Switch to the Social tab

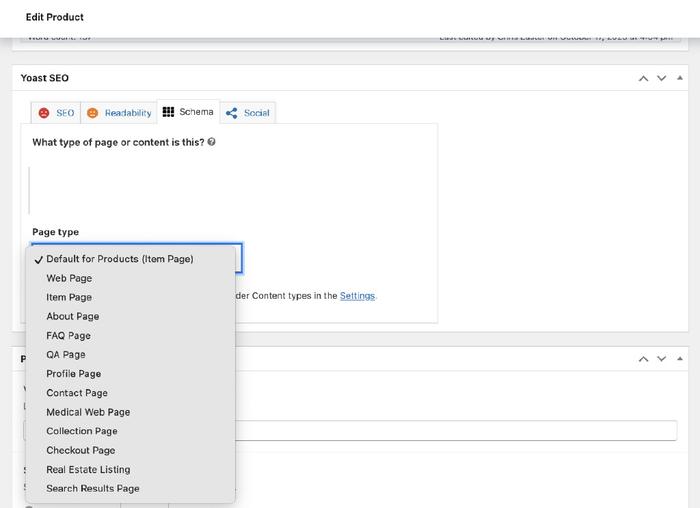pyautogui.click(x=248, y=113)
